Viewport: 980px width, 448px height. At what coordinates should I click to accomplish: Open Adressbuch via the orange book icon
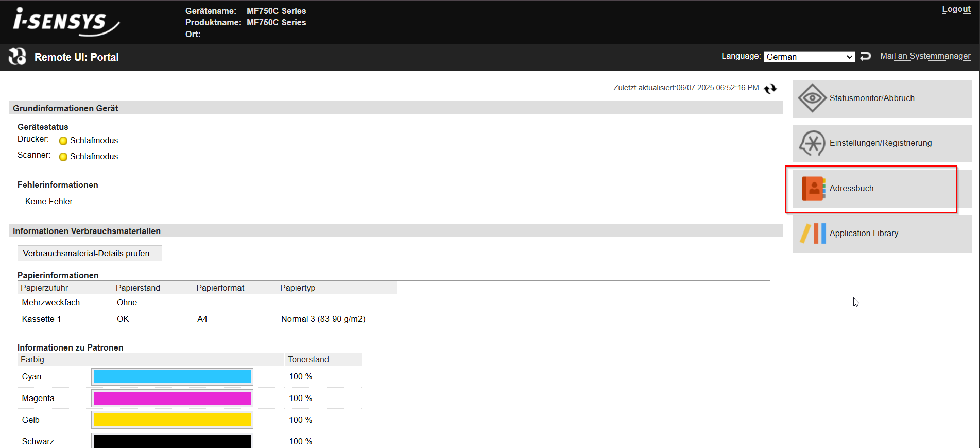point(813,188)
